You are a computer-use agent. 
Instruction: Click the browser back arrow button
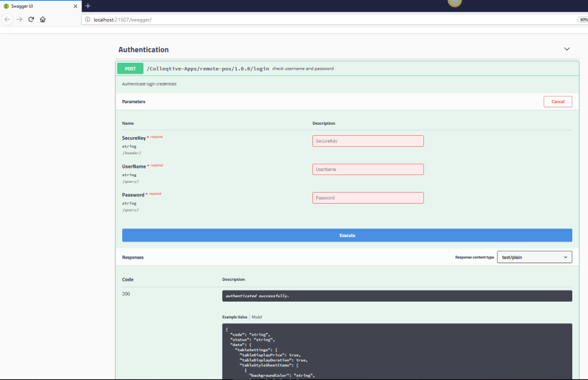tap(8, 20)
